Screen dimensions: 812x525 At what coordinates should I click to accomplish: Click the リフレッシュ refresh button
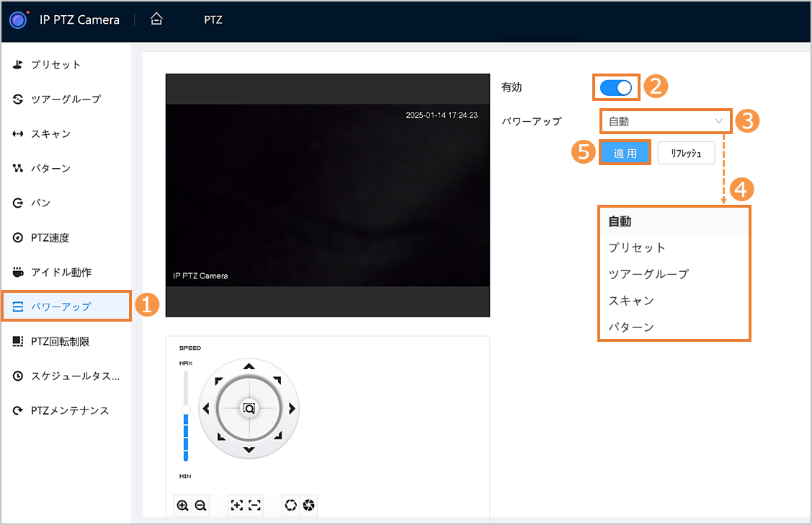point(686,154)
